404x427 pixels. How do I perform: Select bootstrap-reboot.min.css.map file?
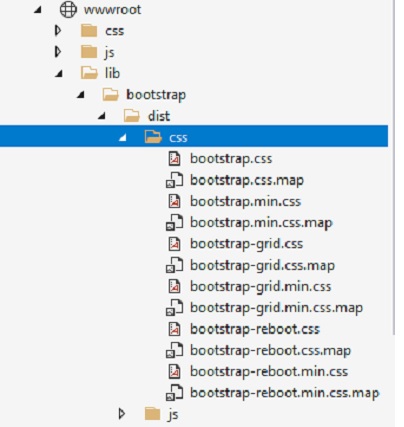pos(284,393)
